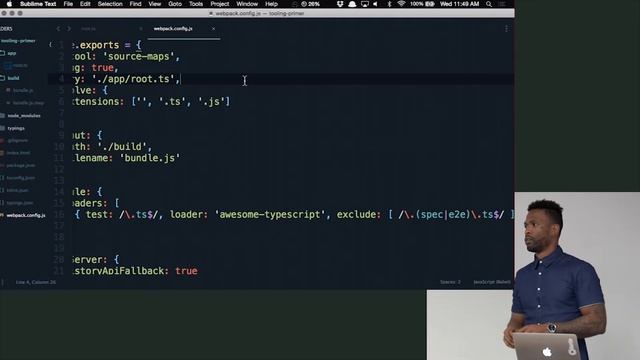Open bundle.js.map in the sidebar
The image size is (640, 360).
pos(28,103)
